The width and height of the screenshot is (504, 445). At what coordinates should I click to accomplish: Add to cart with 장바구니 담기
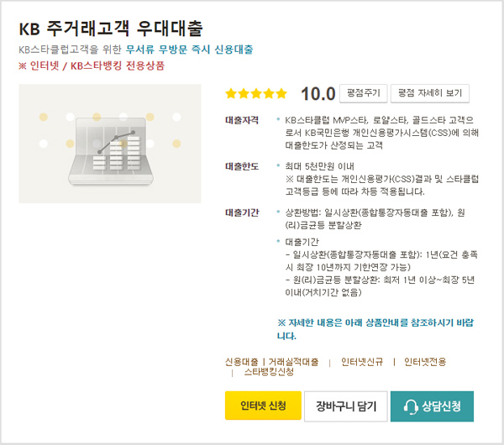click(346, 406)
